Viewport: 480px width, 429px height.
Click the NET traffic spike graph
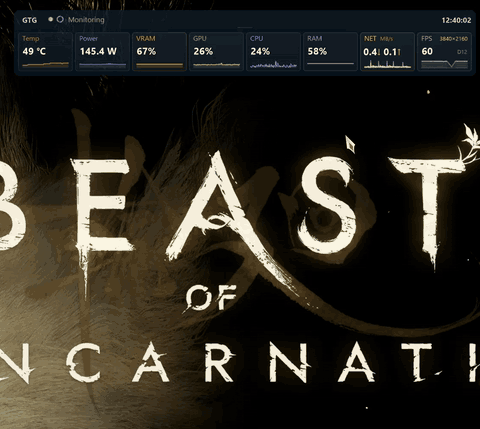pyautogui.click(x=387, y=65)
